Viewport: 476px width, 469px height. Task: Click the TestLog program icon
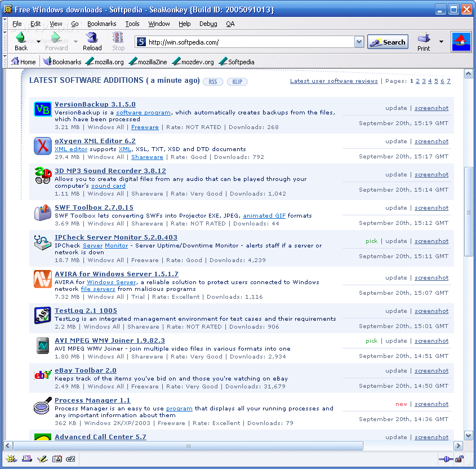42,315
